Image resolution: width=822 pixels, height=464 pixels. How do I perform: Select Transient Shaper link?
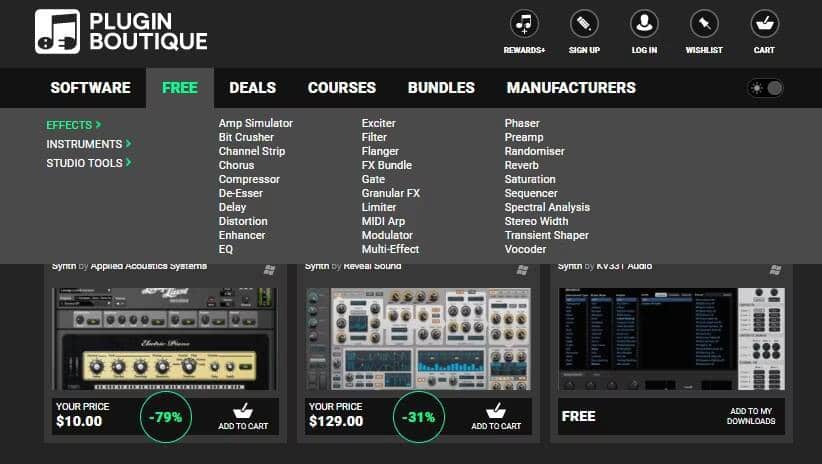(x=547, y=235)
